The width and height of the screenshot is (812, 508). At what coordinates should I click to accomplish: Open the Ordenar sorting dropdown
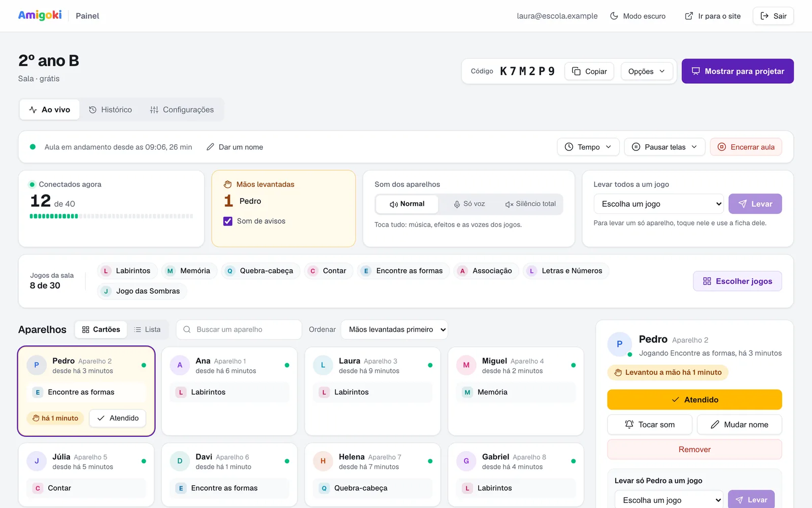pyautogui.click(x=394, y=329)
